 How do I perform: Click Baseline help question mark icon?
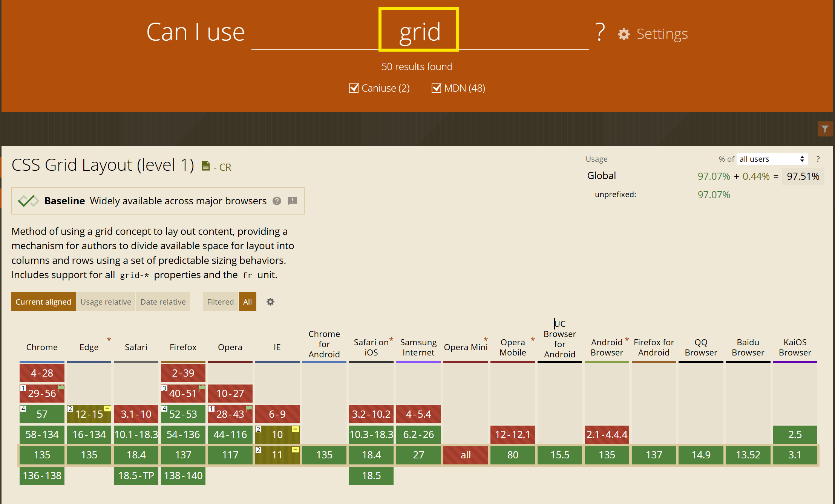277,201
